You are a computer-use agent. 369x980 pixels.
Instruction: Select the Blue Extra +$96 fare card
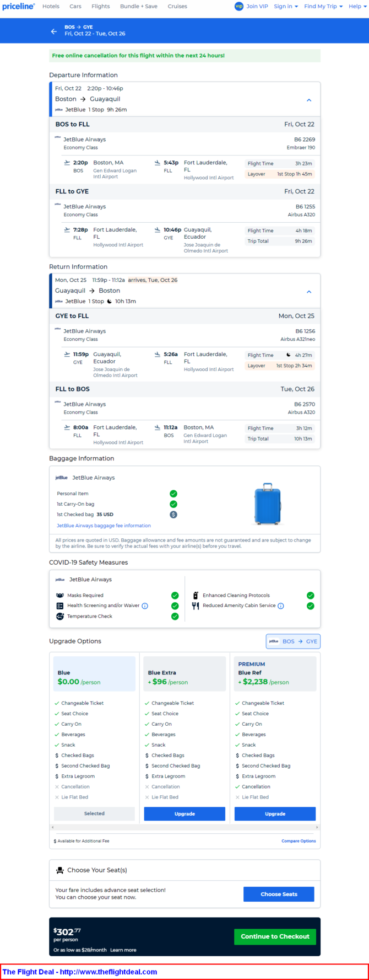click(x=184, y=674)
